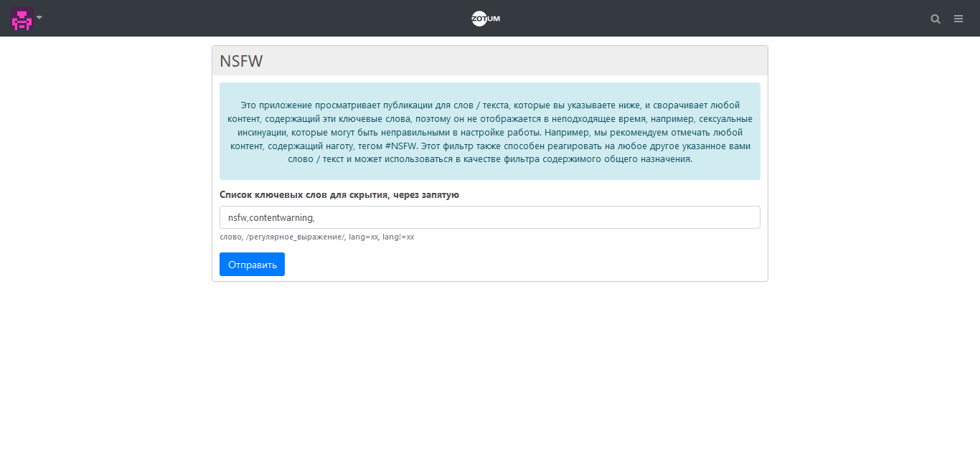980x469 pixels.
Task: Expand the dropdown arrow beside the avatar
Action: click(x=39, y=17)
